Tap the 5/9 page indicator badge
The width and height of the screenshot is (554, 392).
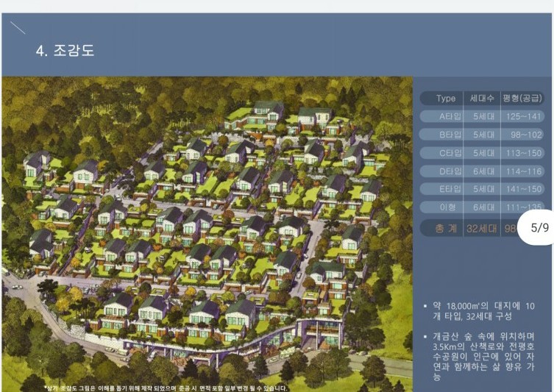point(536,227)
